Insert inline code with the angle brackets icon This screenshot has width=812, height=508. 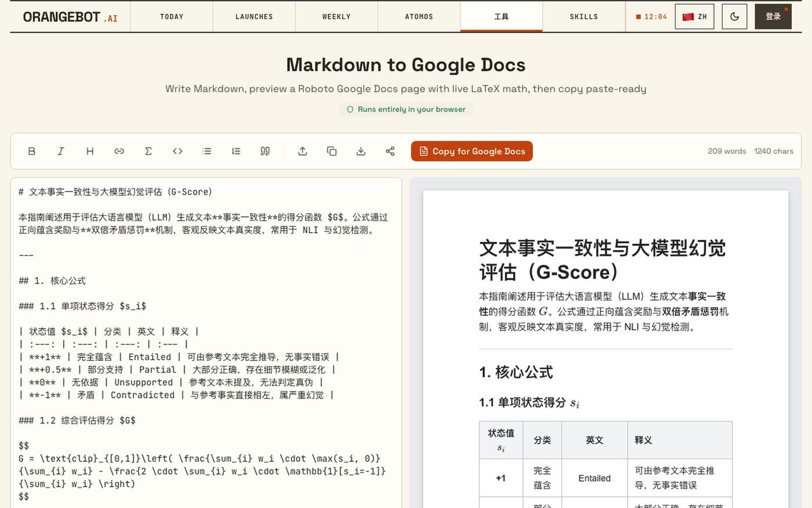[177, 151]
